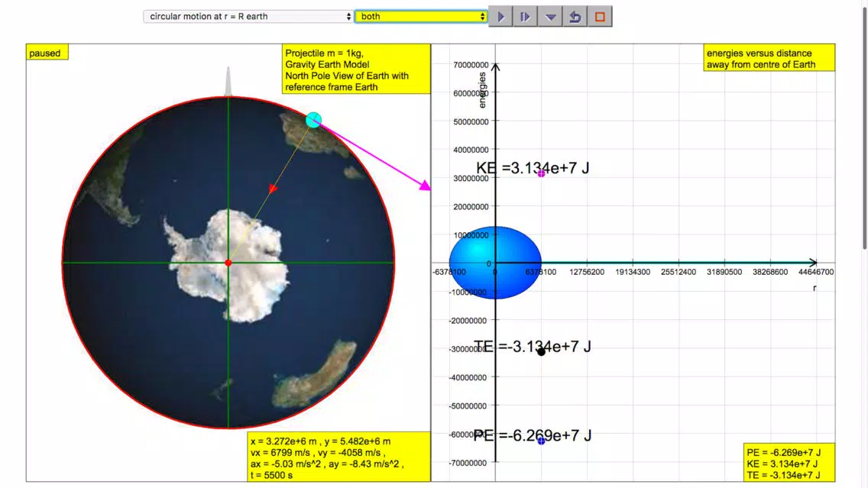Click the magenta KE point on the graph
This screenshot has height=488, width=868.
pos(542,173)
